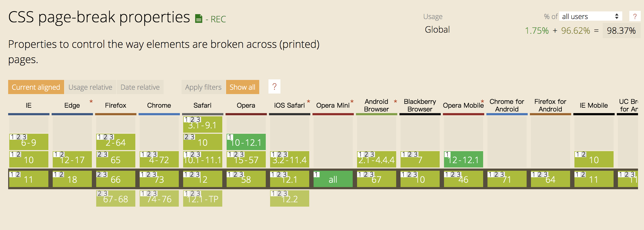Click the Apply filters button
Image resolution: width=644 pixels, height=230 pixels.
(x=203, y=87)
